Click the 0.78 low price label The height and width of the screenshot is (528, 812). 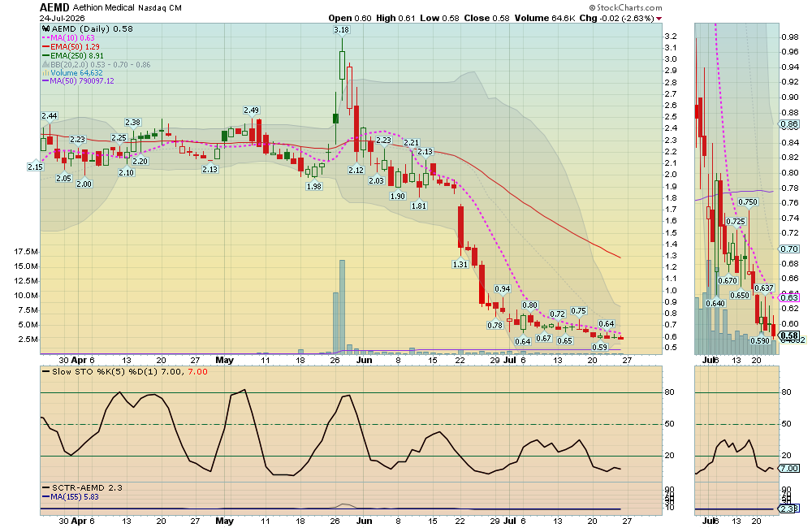(495, 325)
